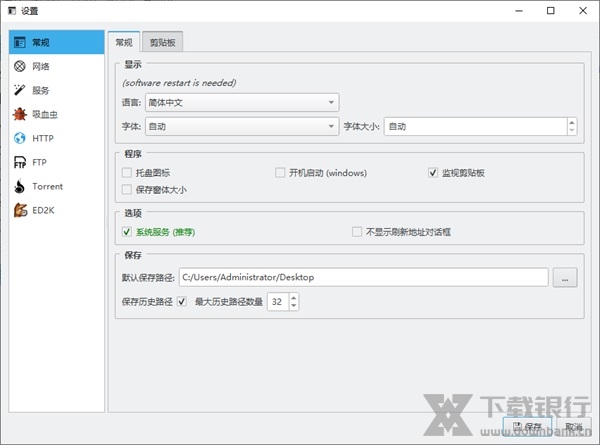Select HTTP label in the sidebar
The width and height of the screenshot is (600, 445).
click(x=43, y=138)
